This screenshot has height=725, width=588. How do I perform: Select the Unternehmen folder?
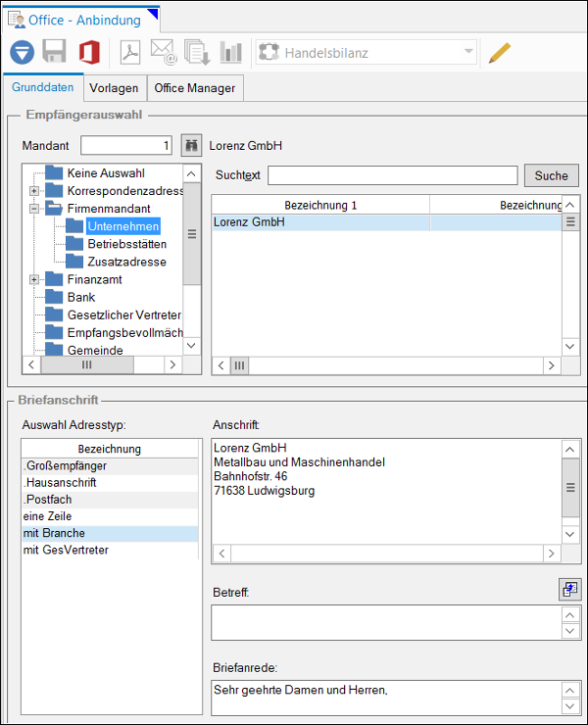tap(123, 226)
